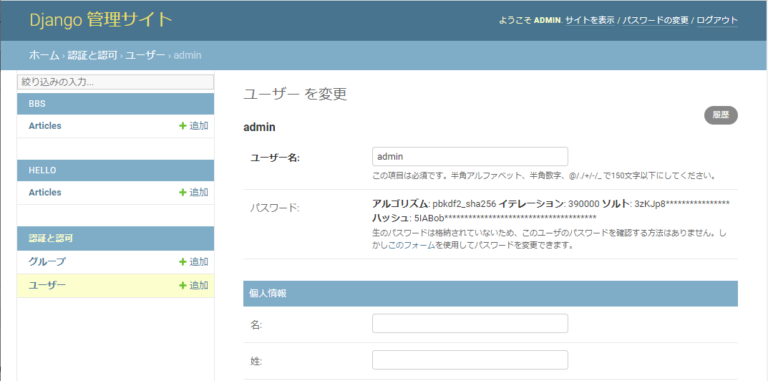Click green plus icon for HELLO Articles
The height and width of the screenshot is (381, 768).
[183, 192]
